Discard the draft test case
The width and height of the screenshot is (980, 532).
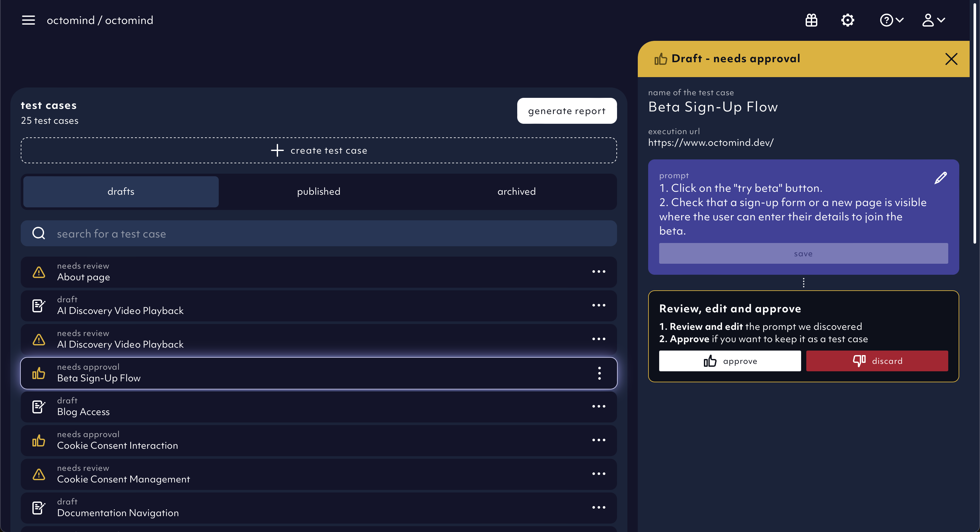[x=877, y=361]
